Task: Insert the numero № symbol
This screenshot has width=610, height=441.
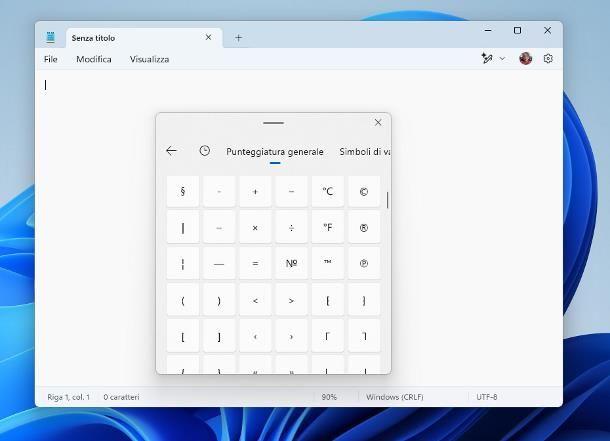Action: pos(291,264)
